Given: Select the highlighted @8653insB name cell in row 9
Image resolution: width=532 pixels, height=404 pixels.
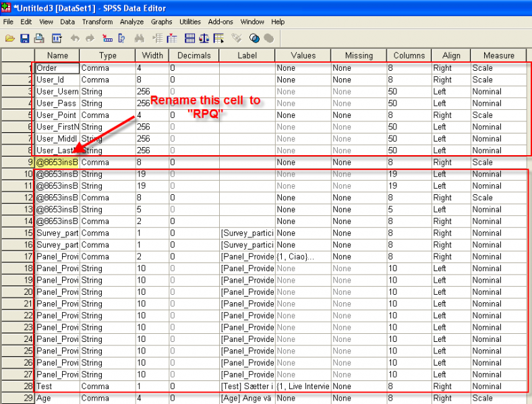Looking at the screenshot, I should [x=57, y=163].
